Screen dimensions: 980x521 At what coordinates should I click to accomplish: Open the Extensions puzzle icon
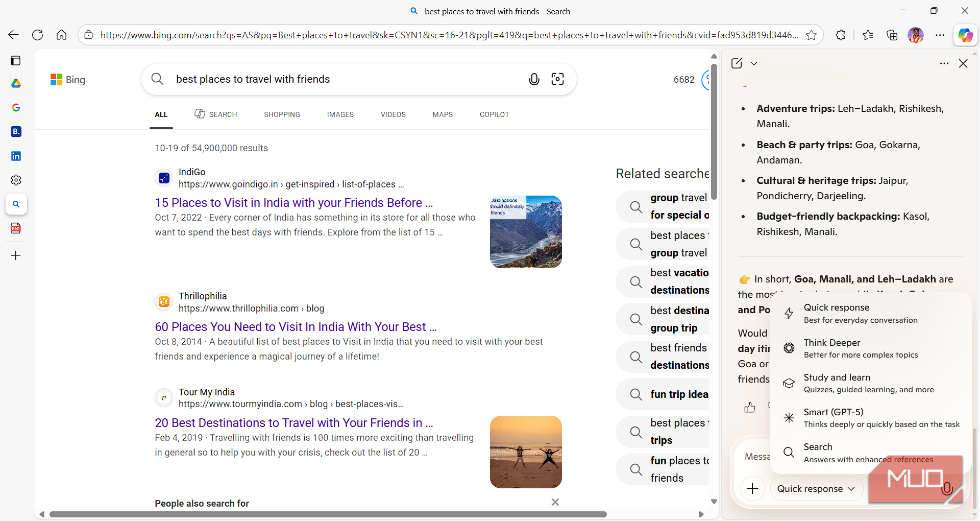(841, 35)
